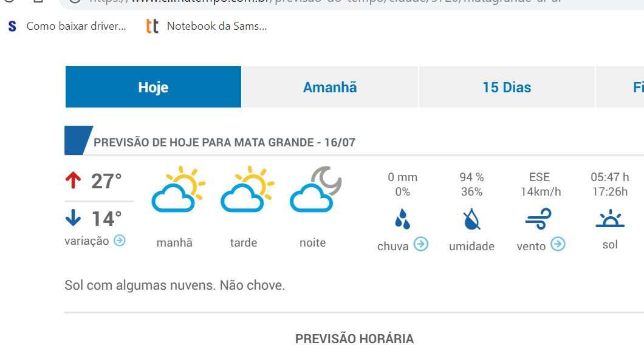The width and height of the screenshot is (644, 362).
Task: Click the rain drops chuva icon
Action: [402, 219]
